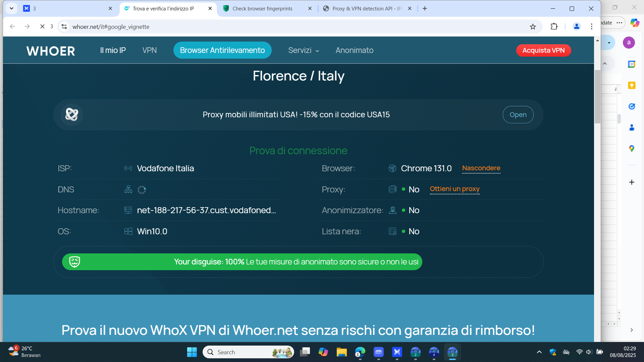Click the Chrome profile avatar icon
Screen dimensions: 644x362
click(x=577, y=26)
